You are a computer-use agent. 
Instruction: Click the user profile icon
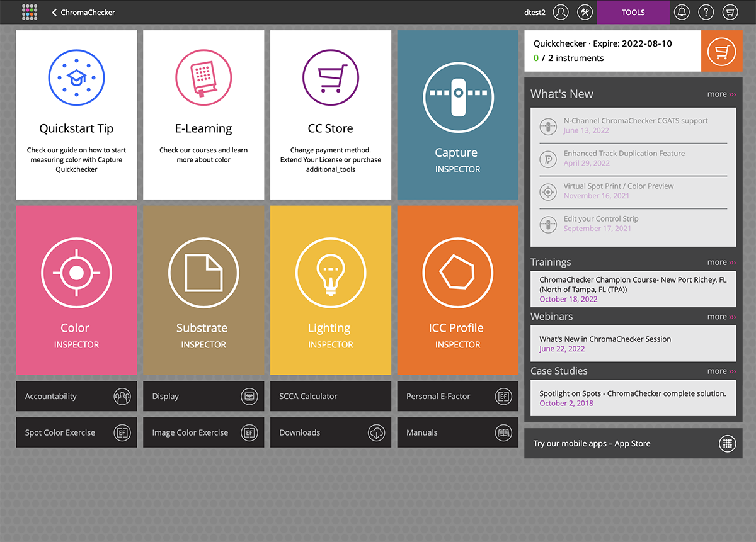(x=561, y=12)
